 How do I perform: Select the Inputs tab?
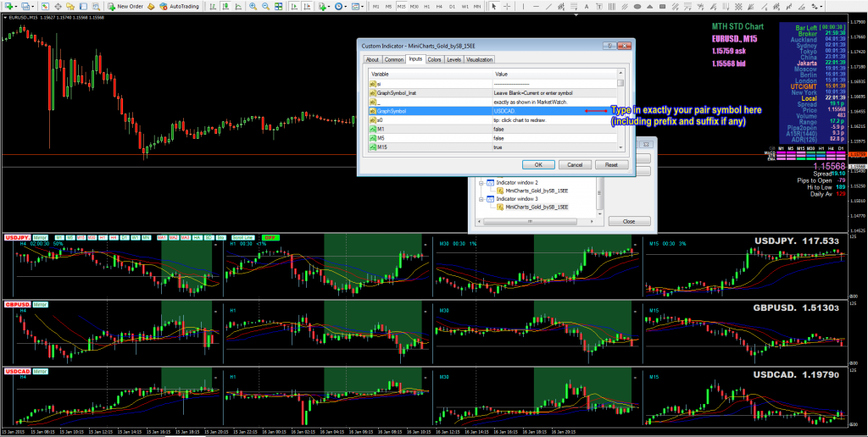tap(415, 58)
